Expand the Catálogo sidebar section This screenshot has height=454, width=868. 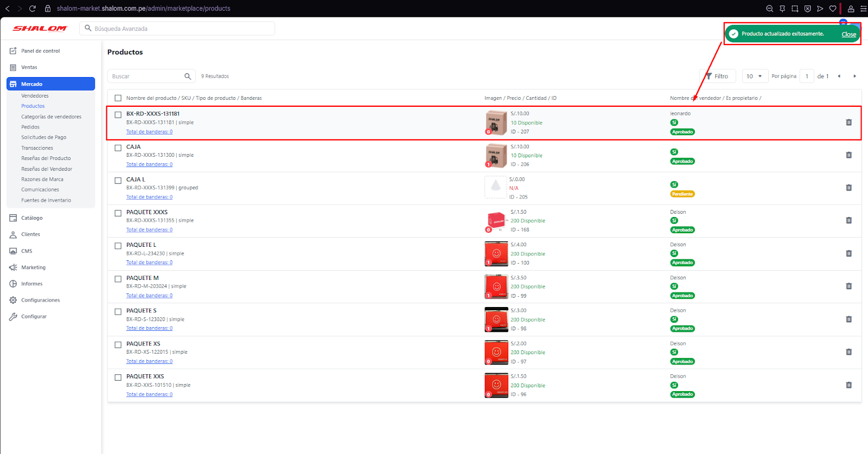click(31, 218)
